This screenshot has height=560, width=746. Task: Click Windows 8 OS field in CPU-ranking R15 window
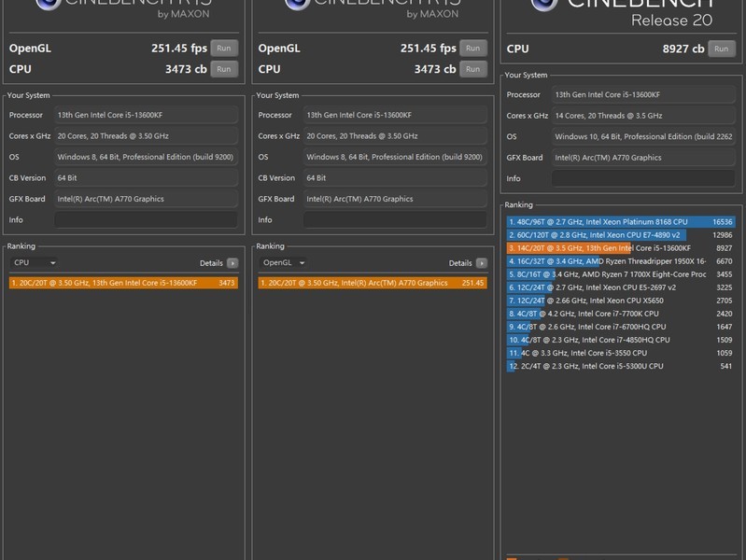[146, 157]
